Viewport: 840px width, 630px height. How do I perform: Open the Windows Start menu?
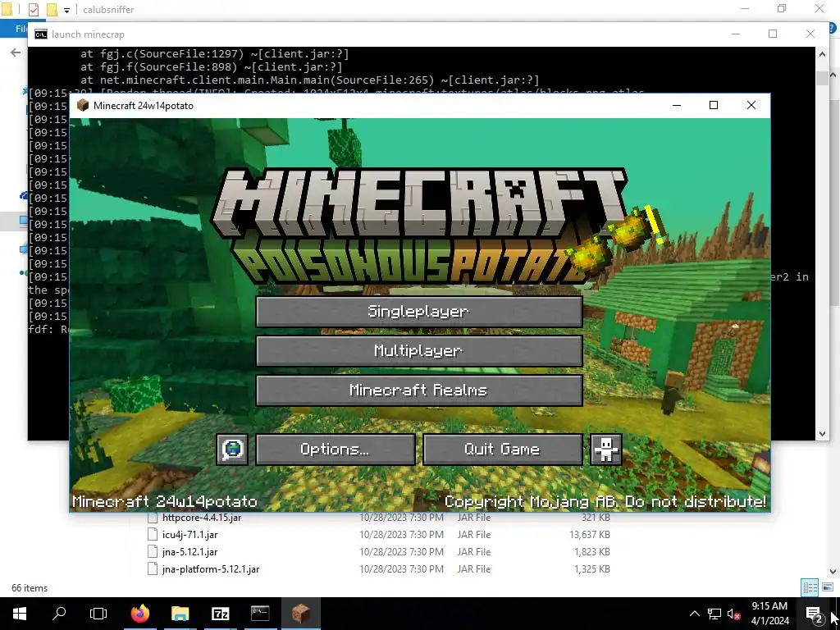(x=20, y=614)
